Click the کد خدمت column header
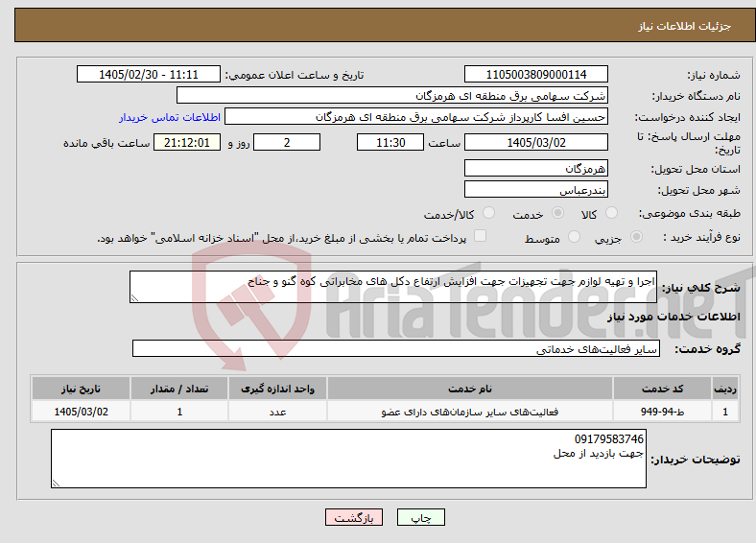 tap(663, 389)
